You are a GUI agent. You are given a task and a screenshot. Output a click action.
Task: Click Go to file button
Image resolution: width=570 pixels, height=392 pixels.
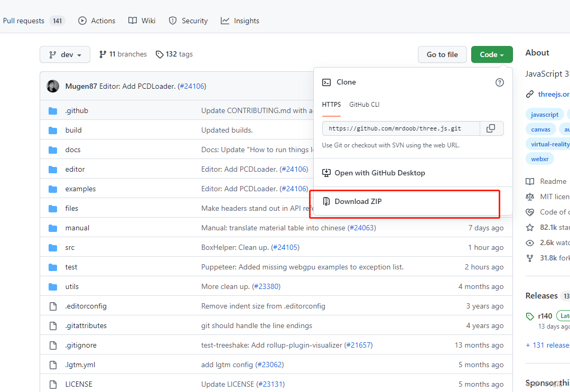[x=442, y=54]
